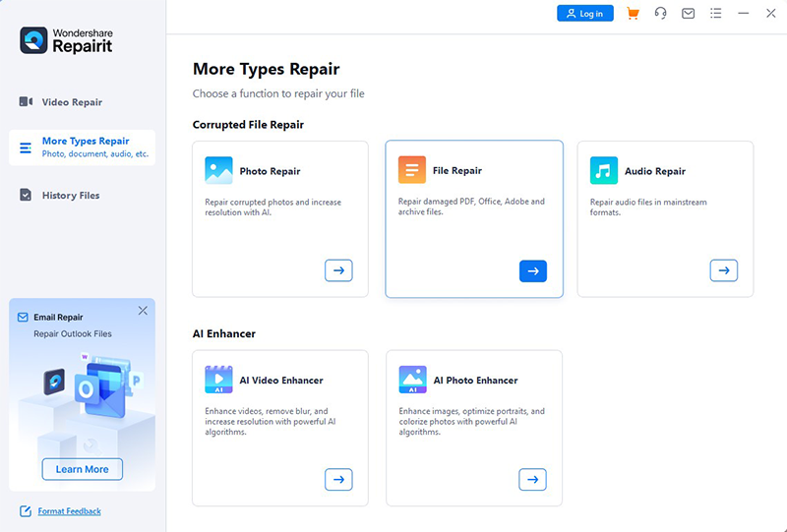Click the Log in button
Viewport: 787px width, 532px height.
(x=585, y=14)
